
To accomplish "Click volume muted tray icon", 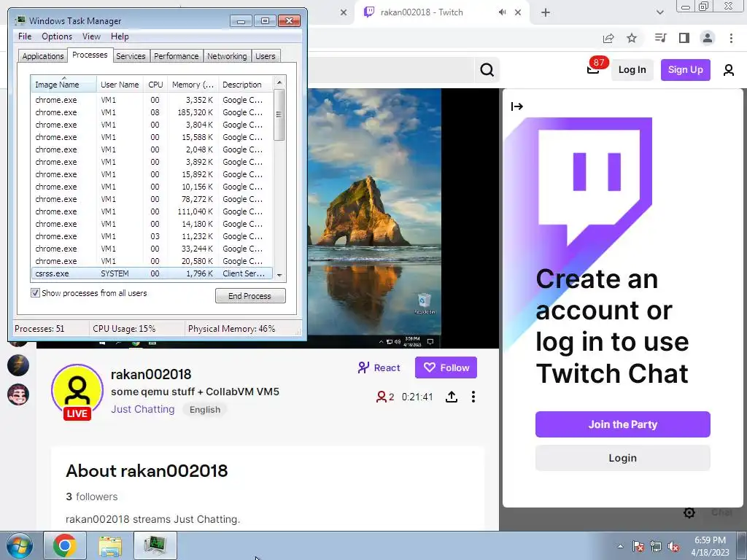I will coord(673,546).
